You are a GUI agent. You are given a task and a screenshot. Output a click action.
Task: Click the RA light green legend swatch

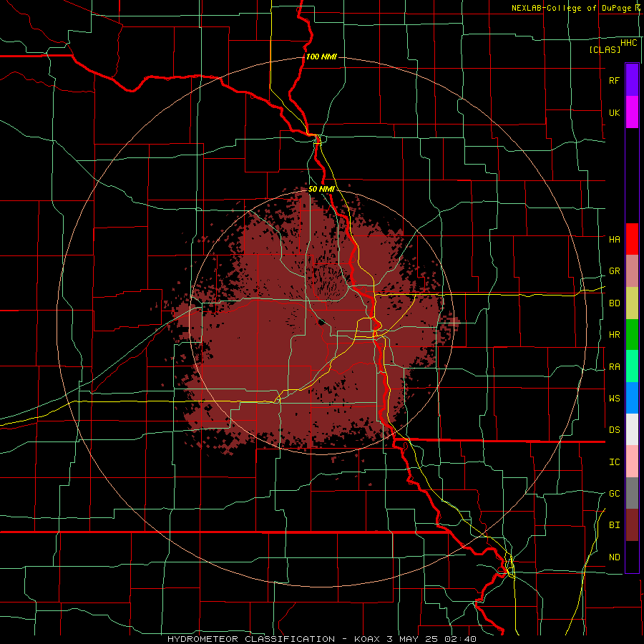632,366
